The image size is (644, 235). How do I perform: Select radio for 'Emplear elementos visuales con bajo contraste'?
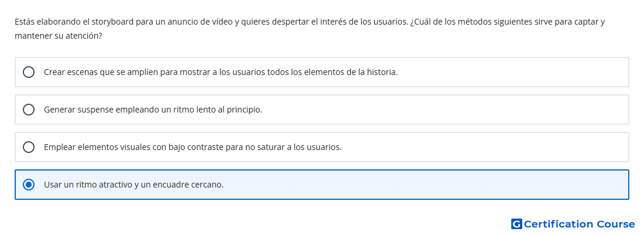(x=29, y=147)
